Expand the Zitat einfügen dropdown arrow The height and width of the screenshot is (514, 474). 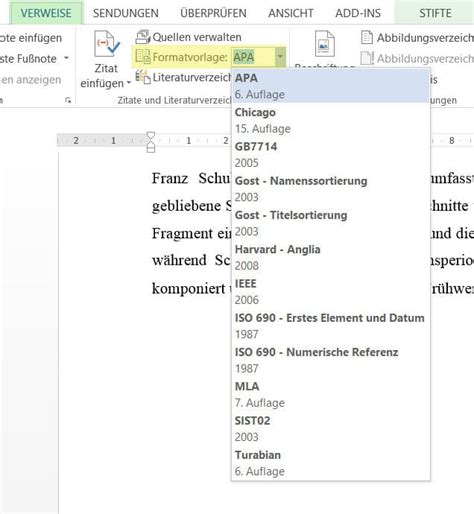pos(129,83)
